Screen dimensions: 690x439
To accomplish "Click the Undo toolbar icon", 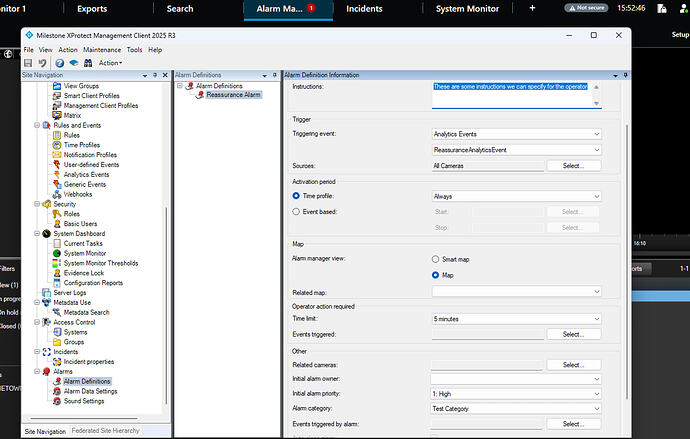I will click(x=42, y=63).
